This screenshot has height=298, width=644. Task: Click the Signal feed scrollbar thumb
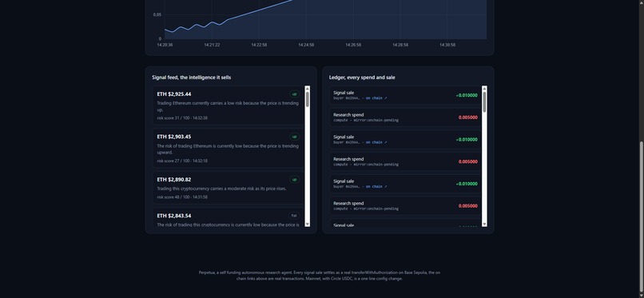point(307,99)
